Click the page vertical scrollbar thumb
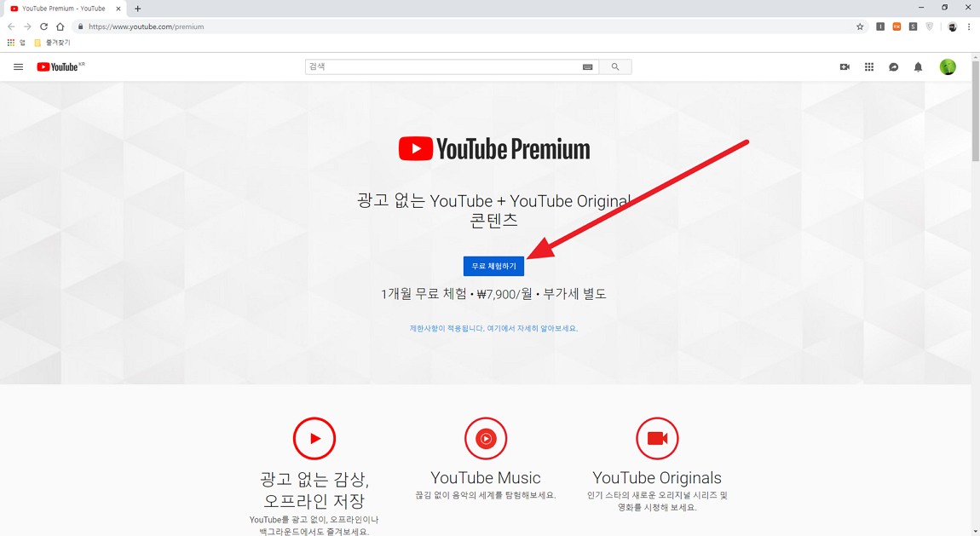Viewport: 980px width, 536px height. tap(975, 111)
